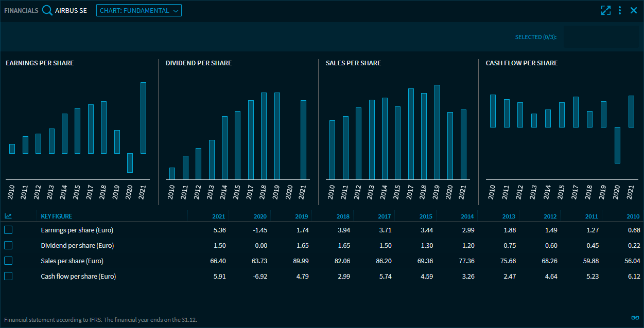
Task: Click the 2021 bar in Earnings chart
Action: point(143,118)
